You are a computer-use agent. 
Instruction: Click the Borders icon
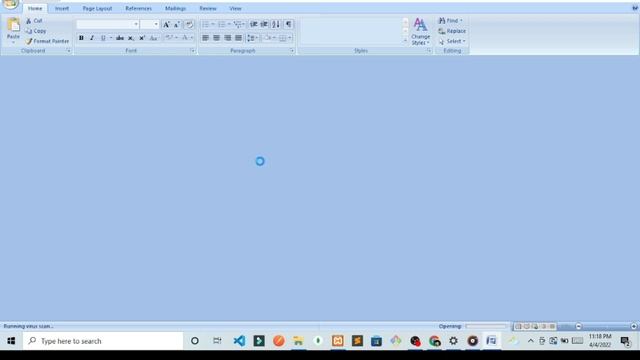point(282,38)
